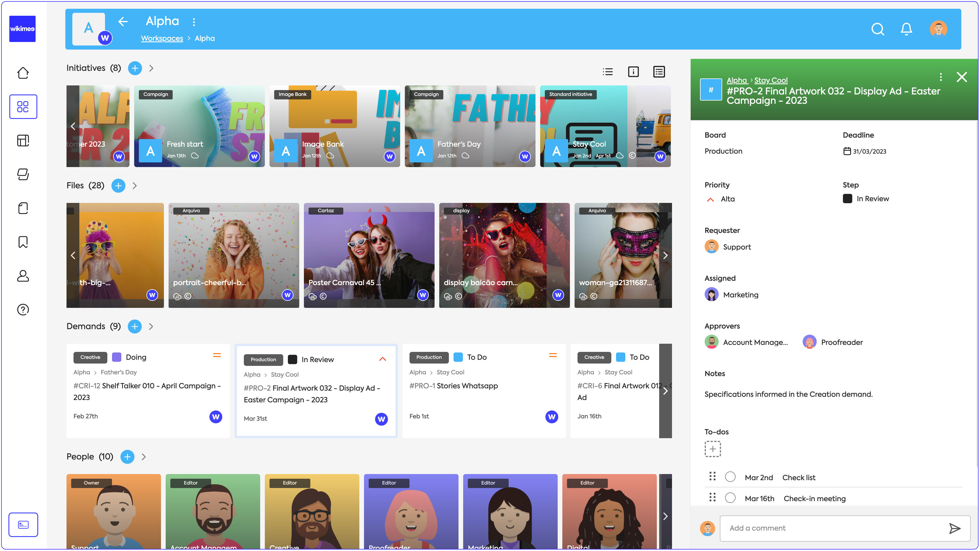Image resolution: width=980 pixels, height=551 pixels.
Task: Click the send comment arrow
Action: pyautogui.click(x=955, y=528)
